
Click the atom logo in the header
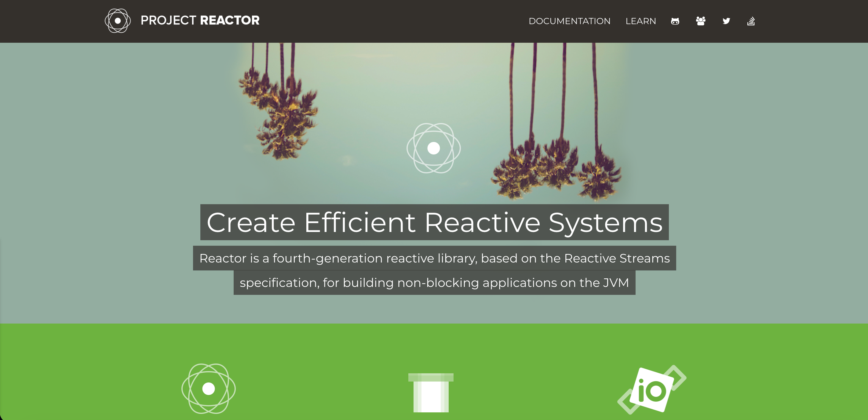(x=118, y=21)
